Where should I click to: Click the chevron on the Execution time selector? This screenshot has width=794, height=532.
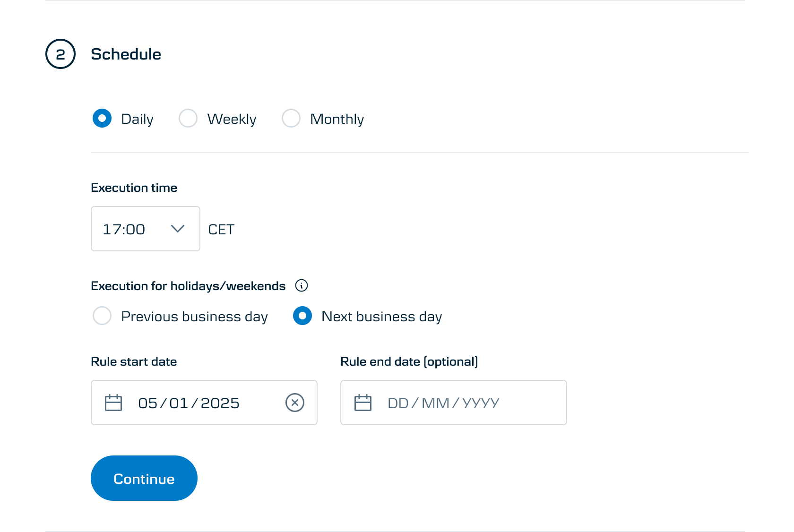pyautogui.click(x=178, y=229)
